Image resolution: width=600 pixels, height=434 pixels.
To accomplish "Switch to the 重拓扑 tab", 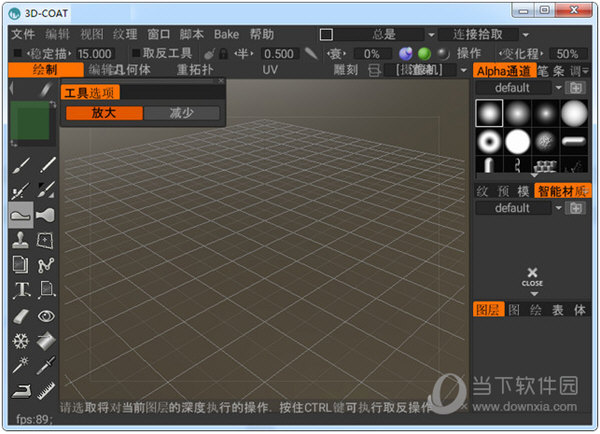I will [196, 70].
